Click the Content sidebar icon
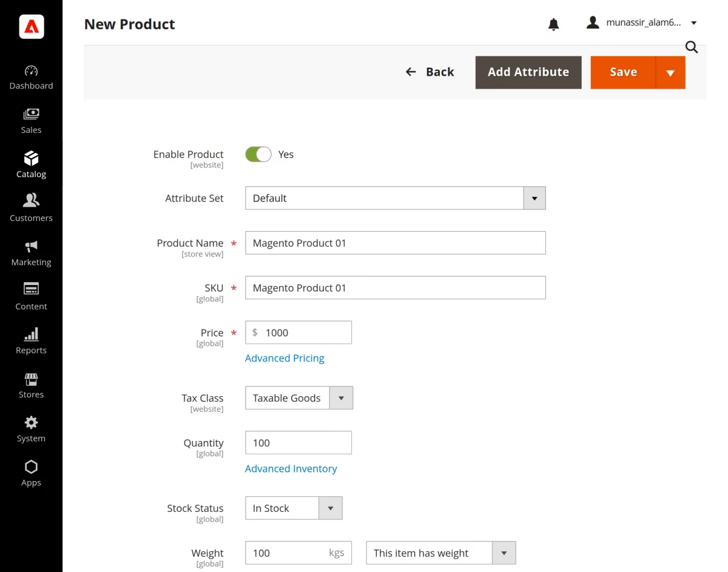The image size is (728, 572). coord(31,290)
